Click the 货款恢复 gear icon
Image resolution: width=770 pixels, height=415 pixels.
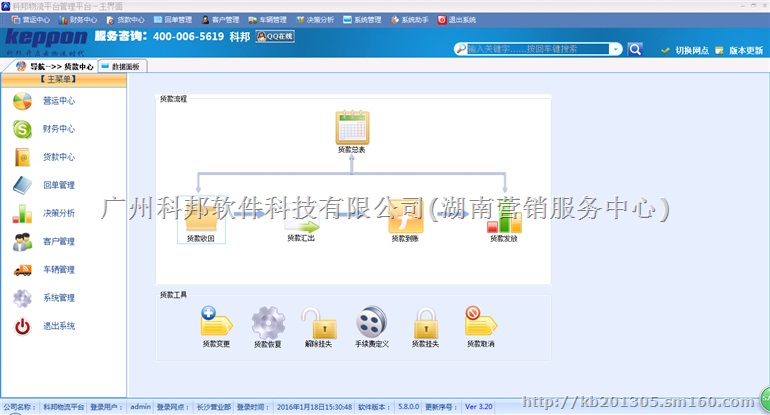click(x=267, y=322)
